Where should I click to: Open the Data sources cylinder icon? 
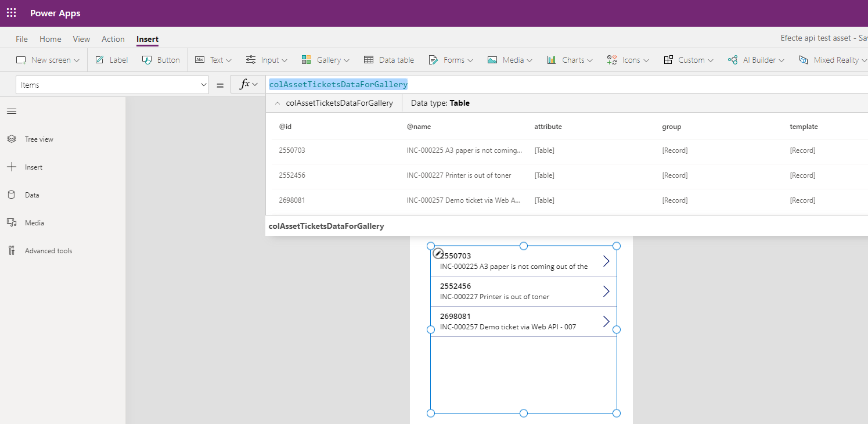click(x=12, y=195)
